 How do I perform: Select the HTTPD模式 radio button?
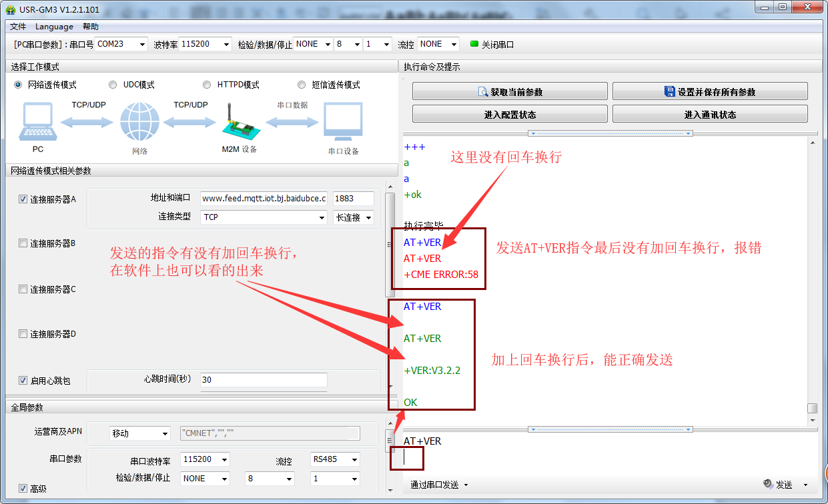coord(207,85)
